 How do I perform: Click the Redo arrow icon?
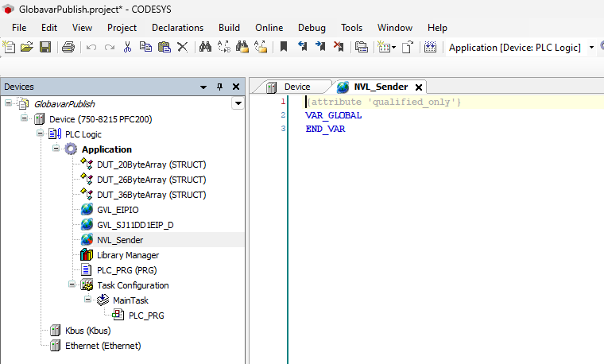coord(110,48)
